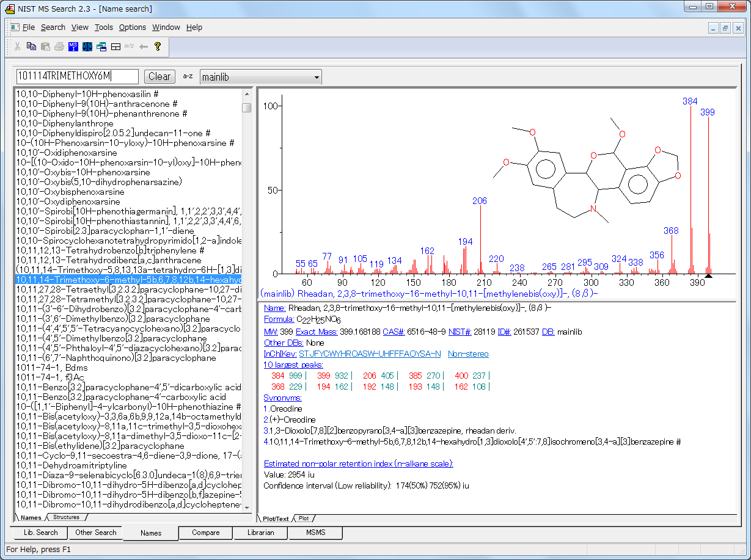Click the NIST#: link
Screen dimensions: 751x560
coord(460,332)
